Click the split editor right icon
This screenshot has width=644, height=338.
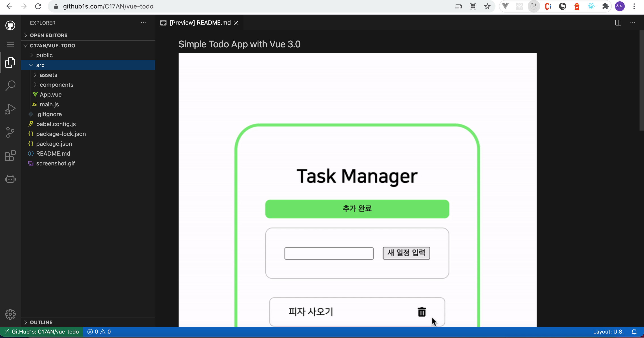(x=618, y=23)
